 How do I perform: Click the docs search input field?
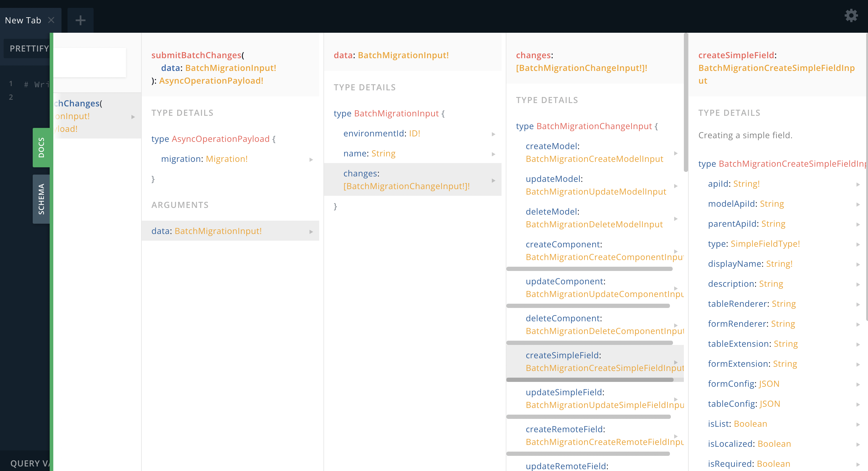(90, 62)
